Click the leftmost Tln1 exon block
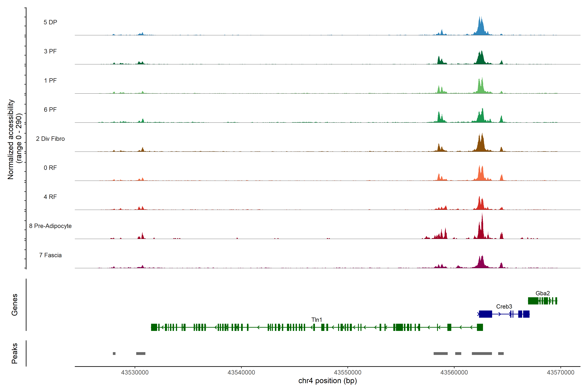Image resolution: width=588 pixels, height=392 pixels. 154,327
